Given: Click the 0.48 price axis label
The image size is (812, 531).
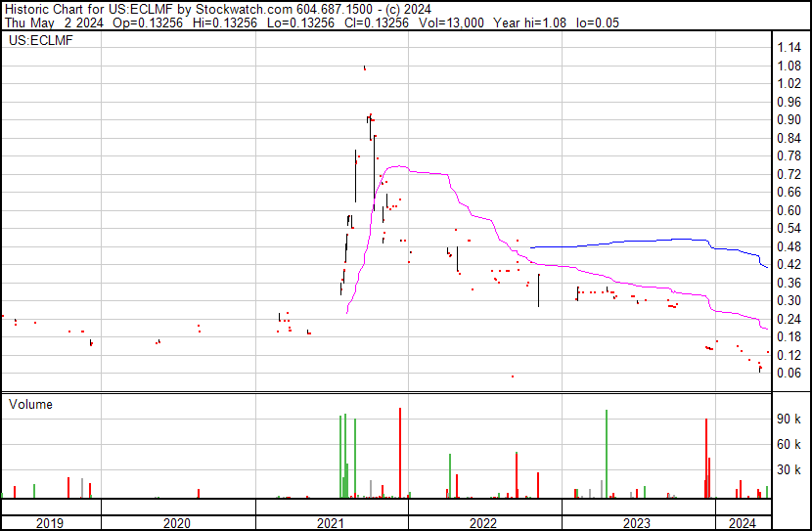Looking at the screenshot, I should pos(789,246).
